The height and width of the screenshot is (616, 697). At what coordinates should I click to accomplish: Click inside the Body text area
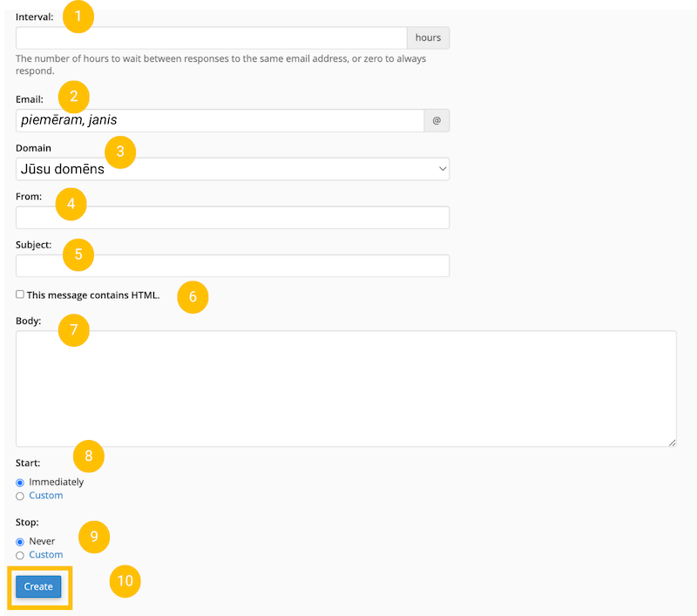(x=345, y=389)
